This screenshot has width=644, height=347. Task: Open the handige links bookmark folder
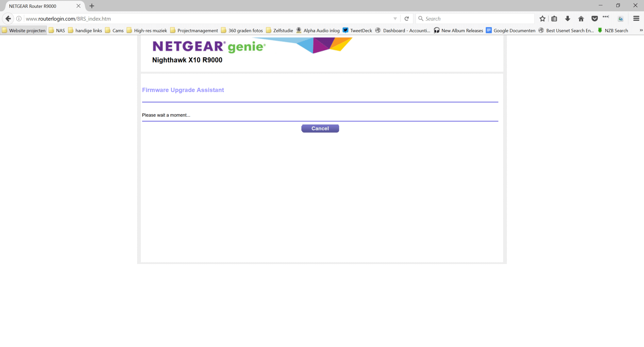click(85, 30)
